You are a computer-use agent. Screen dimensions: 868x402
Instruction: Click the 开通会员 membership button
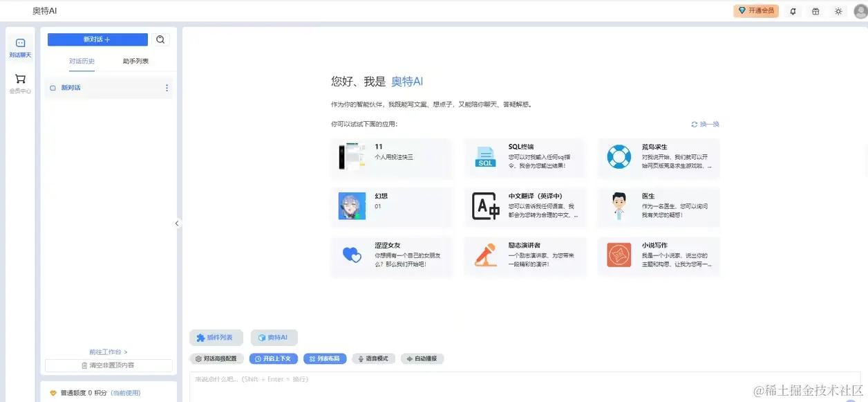pos(756,11)
